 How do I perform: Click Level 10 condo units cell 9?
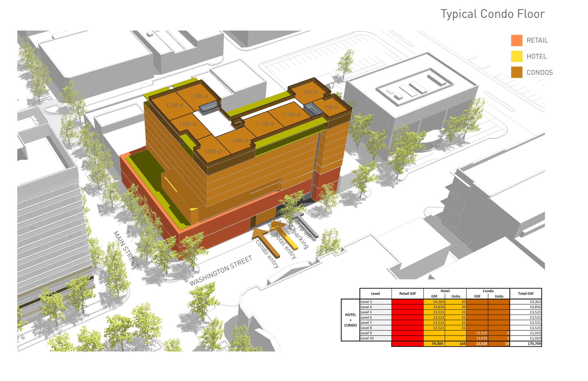(x=499, y=338)
